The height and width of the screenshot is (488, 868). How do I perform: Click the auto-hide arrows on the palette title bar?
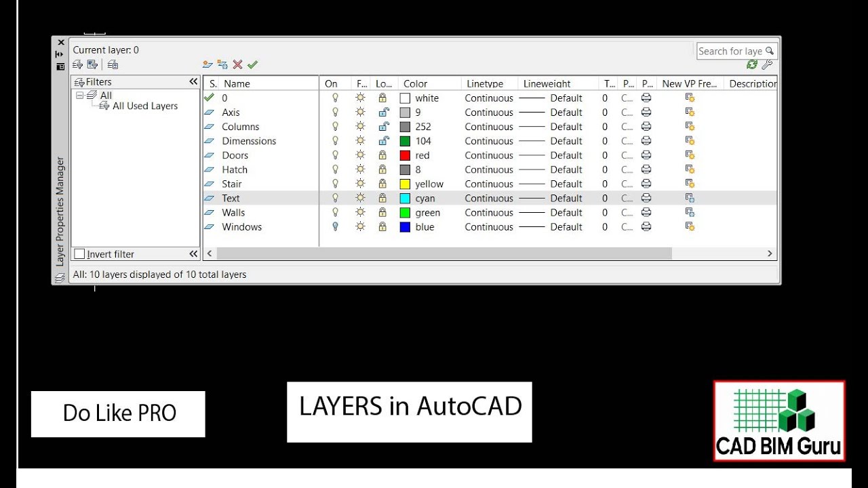click(x=60, y=54)
